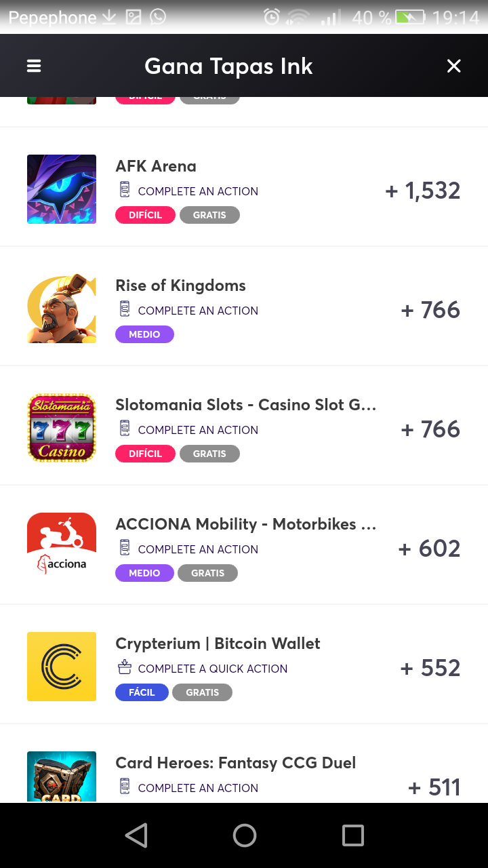This screenshot has height=868, width=488.
Task: Open the Rise of Kingdoms offer
Action: 180,285
